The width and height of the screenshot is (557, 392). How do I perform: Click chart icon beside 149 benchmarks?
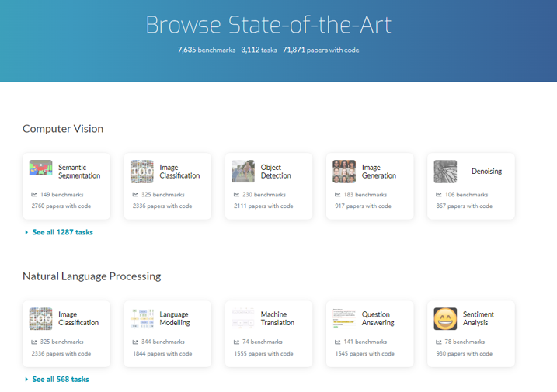(x=34, y=195)
